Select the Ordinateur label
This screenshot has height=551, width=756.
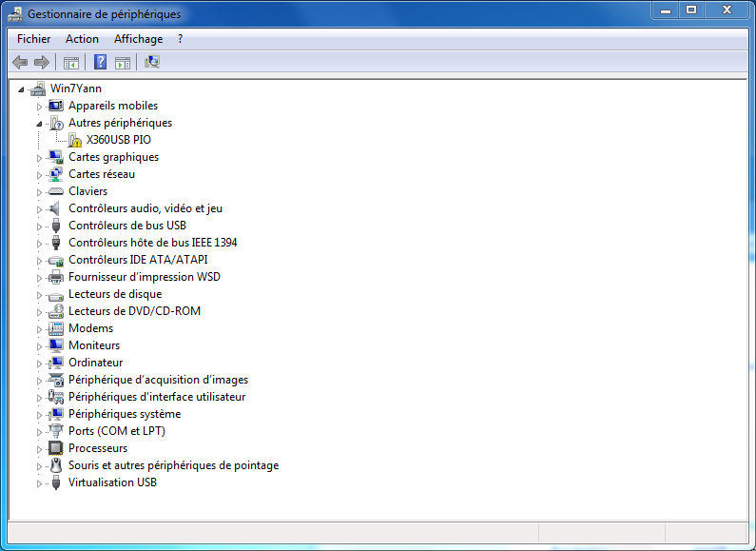[x=95, y=363]
